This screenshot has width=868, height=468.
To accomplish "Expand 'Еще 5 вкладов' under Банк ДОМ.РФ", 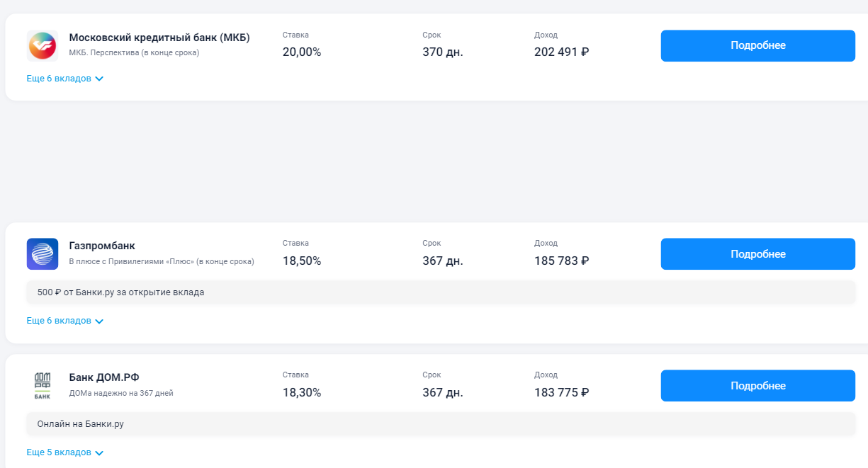I will (x=65, y=452).
